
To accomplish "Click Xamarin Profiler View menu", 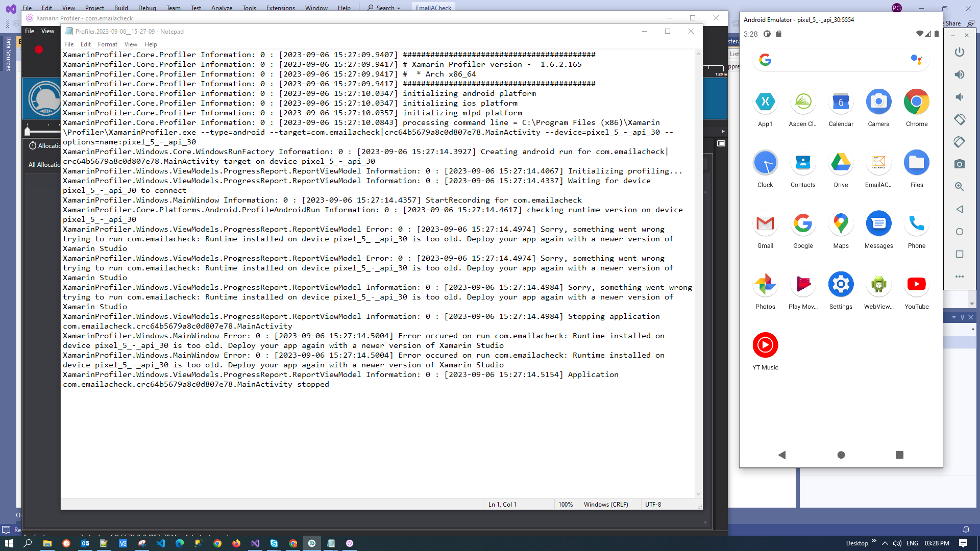I will 47,31.
